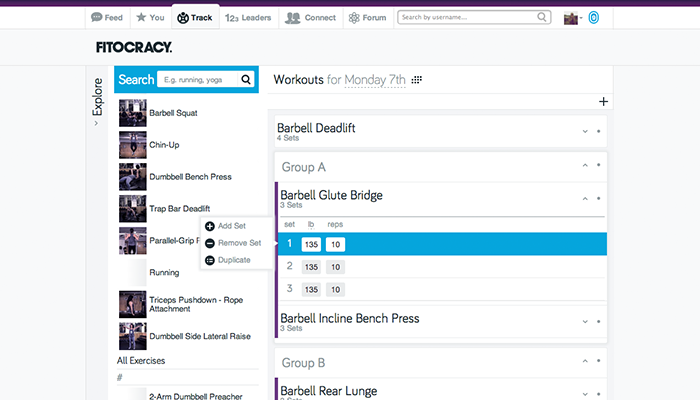This screenshot has height=400, width=700.
Task: Select set row number 2
Action: [290, 266]
